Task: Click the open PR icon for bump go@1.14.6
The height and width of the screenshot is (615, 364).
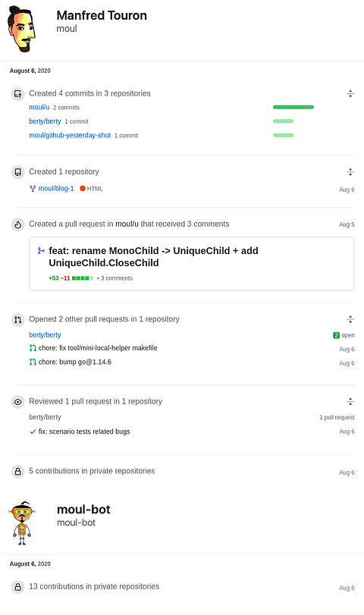Action: pos(33,362)
